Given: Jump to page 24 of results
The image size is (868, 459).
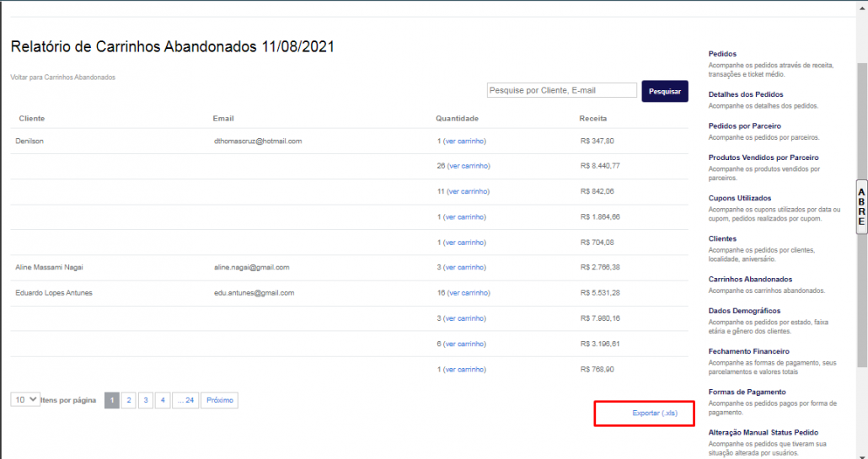Looking at the screenshot, I should point(185,400).
